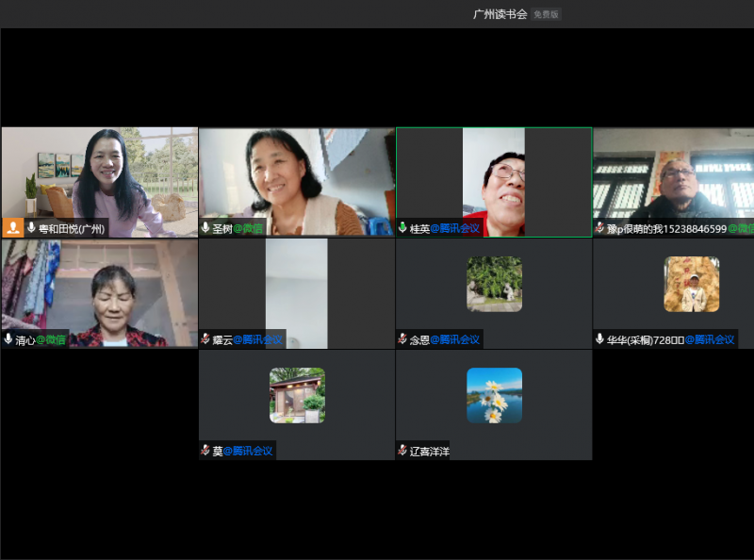Select 辽喜洋洋's daisy flower avatar
Viewport: 754px width, 560px height.
coord(494,395)
